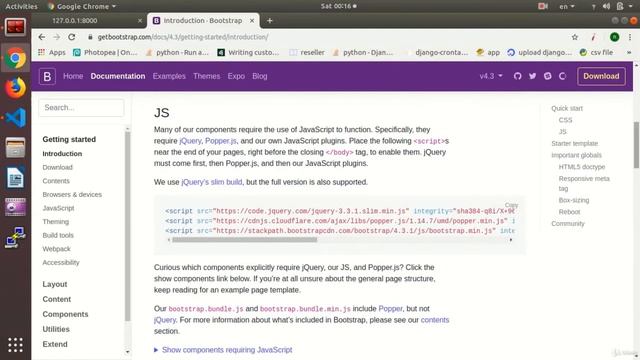The image size is (640, 360).
Task: Open the Open Collective icon link
Action: [562, 76]
